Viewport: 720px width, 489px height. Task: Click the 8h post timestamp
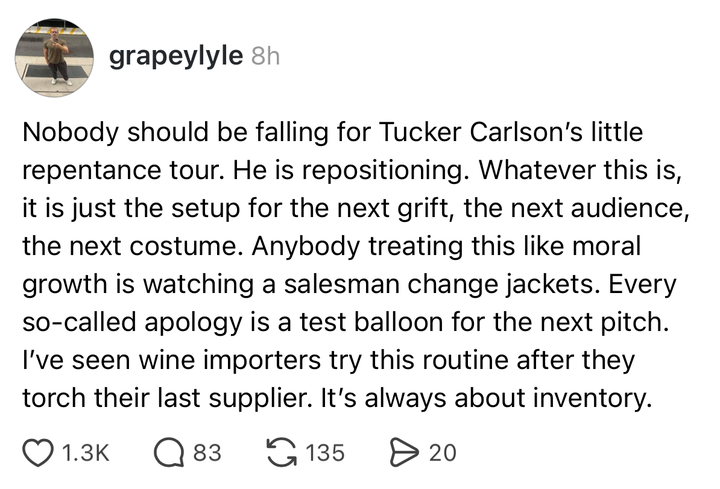tap(265, 57)
